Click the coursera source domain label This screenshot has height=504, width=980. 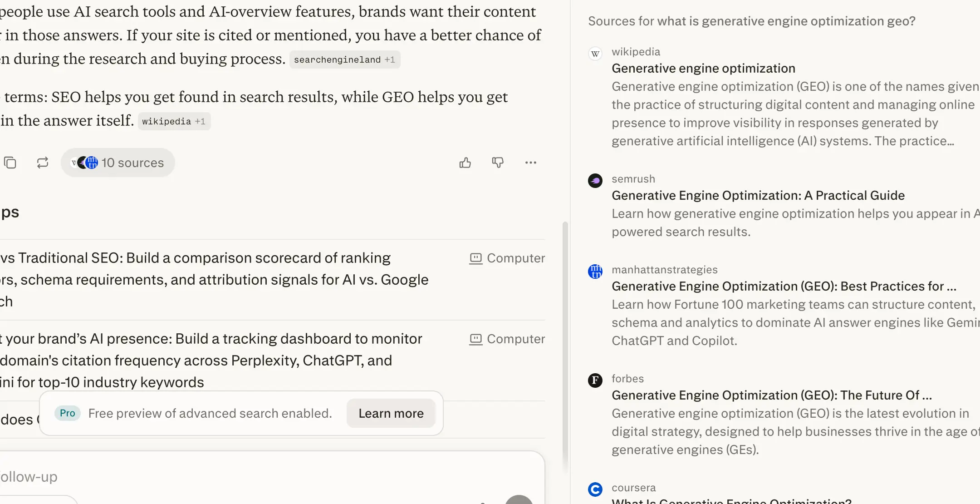coord(633,488)
